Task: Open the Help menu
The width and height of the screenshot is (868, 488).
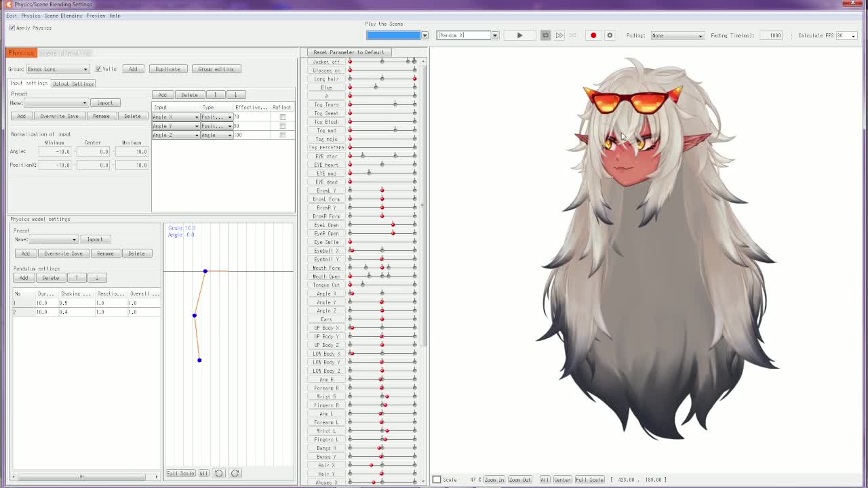Action: click(x=115, y=16)
